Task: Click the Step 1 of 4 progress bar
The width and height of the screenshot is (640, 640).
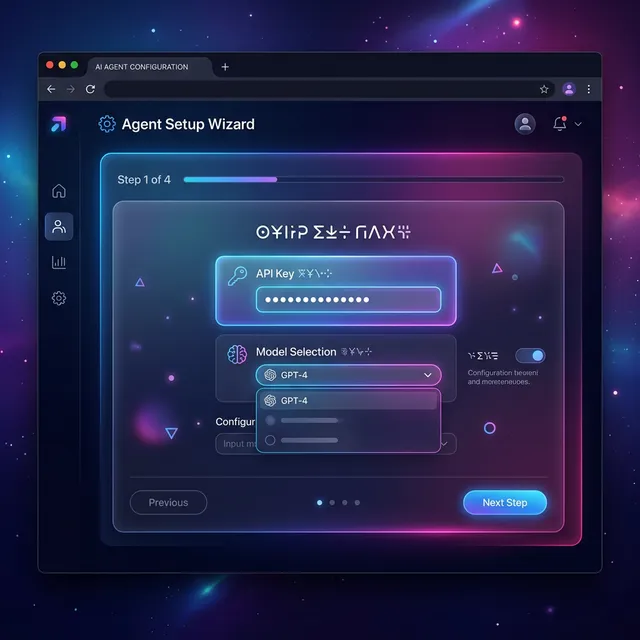Action: (374, 179)
